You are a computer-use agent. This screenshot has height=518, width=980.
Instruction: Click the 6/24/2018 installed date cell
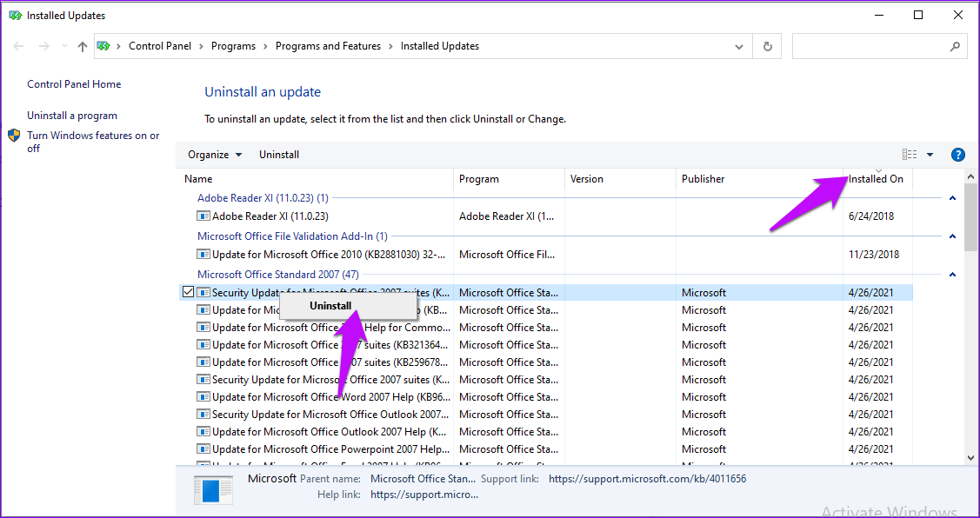[872, 216]
